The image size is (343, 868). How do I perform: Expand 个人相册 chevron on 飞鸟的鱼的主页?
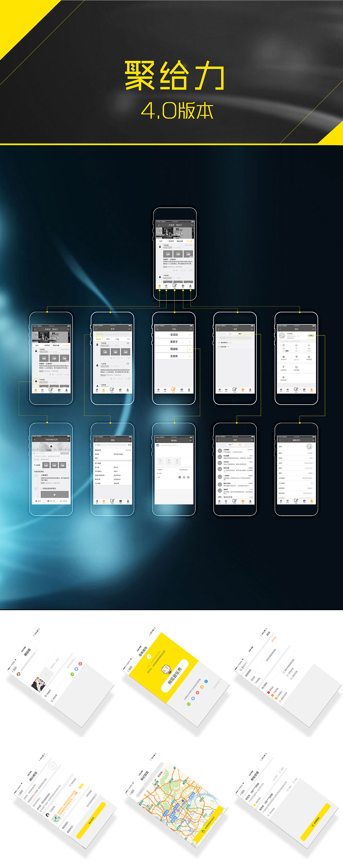tap(68, 465)
